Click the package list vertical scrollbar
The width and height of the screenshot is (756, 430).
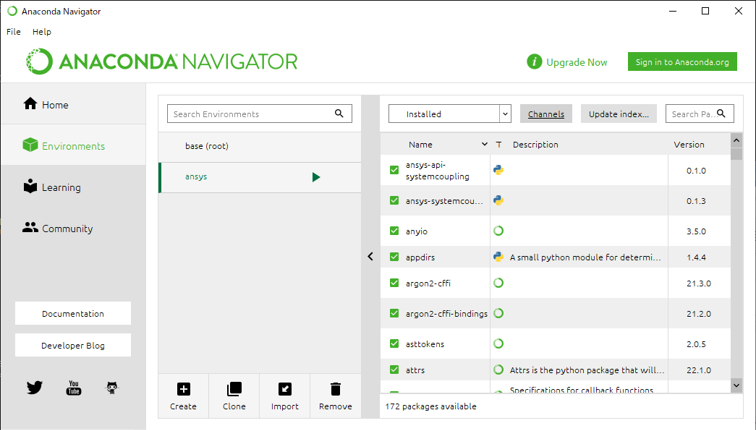[x=737, y=260]
